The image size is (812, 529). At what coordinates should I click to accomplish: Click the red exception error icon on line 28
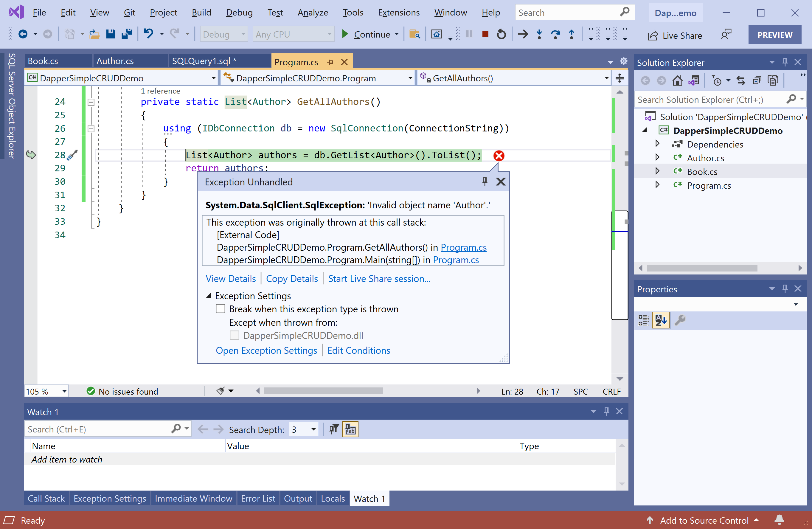[x=499, y=156]
